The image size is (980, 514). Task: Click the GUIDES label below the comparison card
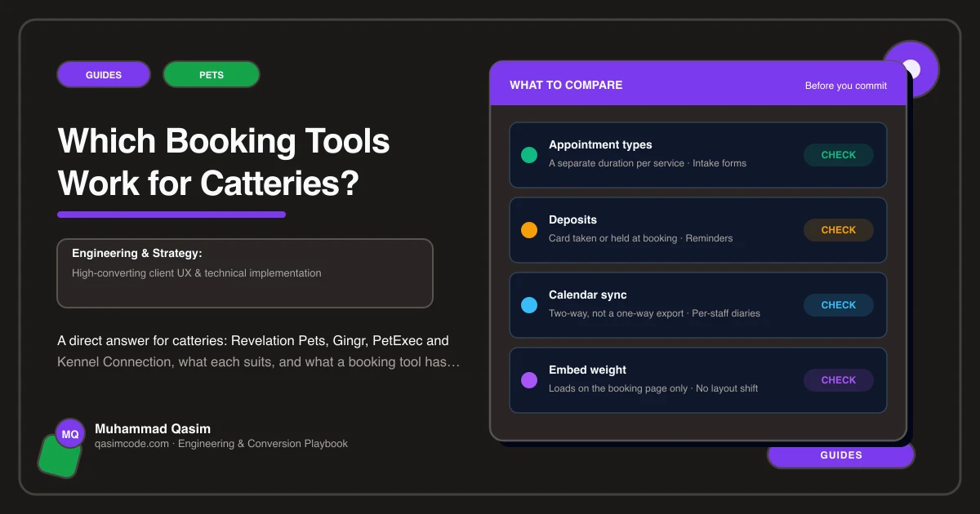click(841, 455)
